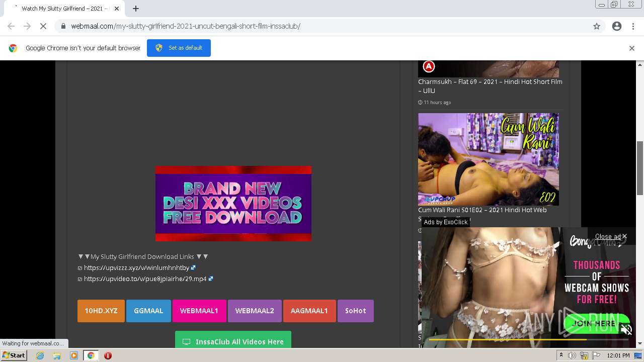
Task: Click the Set as default button
Action: tap(179, 48)
